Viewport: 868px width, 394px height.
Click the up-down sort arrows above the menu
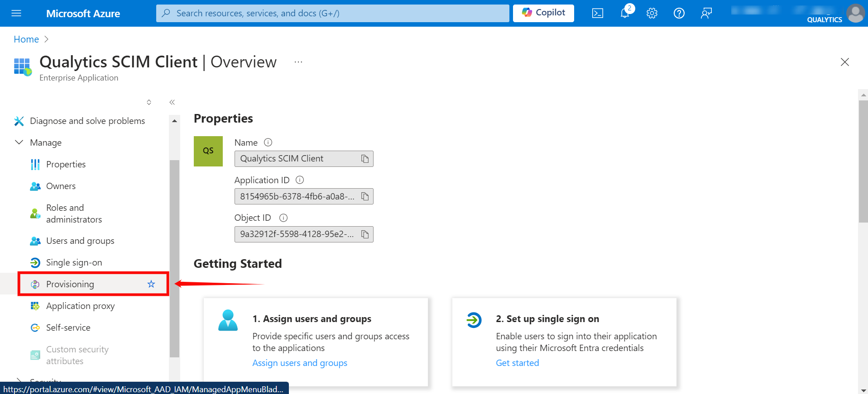(149, 102)
